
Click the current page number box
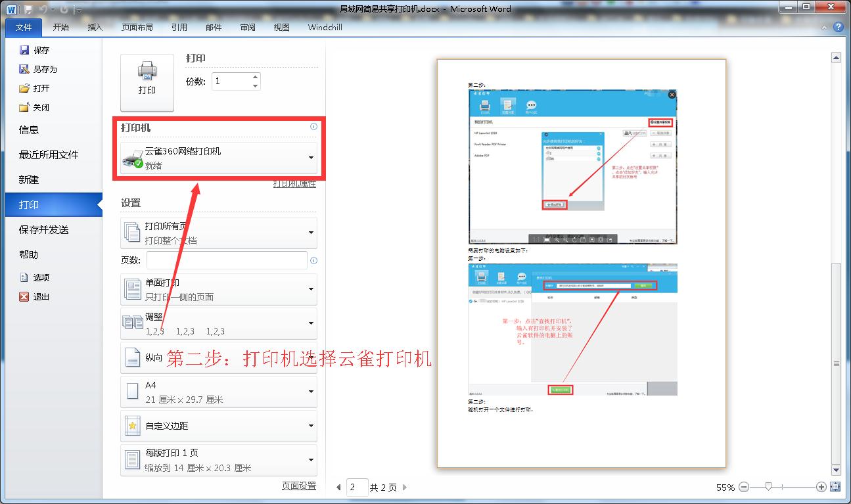tap(356, 488)
